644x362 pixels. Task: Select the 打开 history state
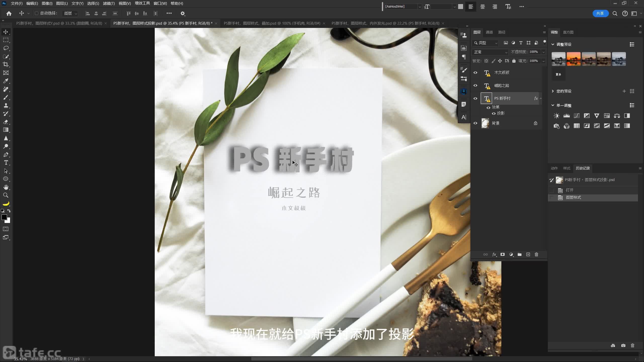pyautogui.click(x=570, y=190)
